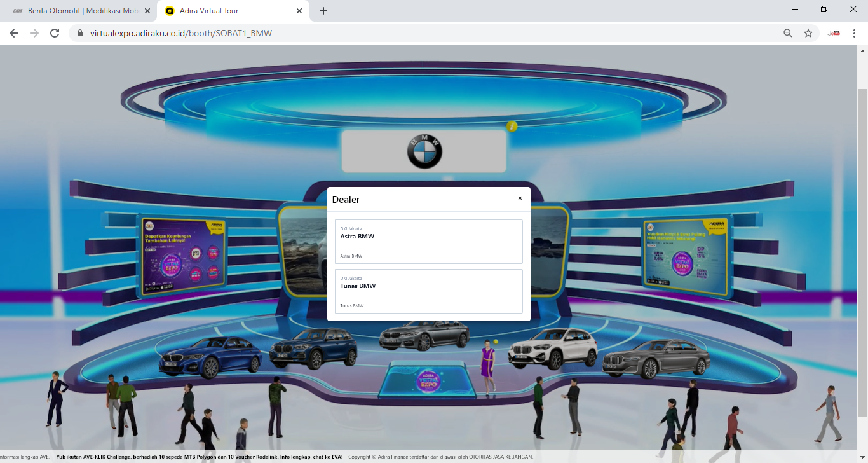Open the browser zoom magnifier icon
Viewport: 868px width, 463px height.
coord(788,33)
